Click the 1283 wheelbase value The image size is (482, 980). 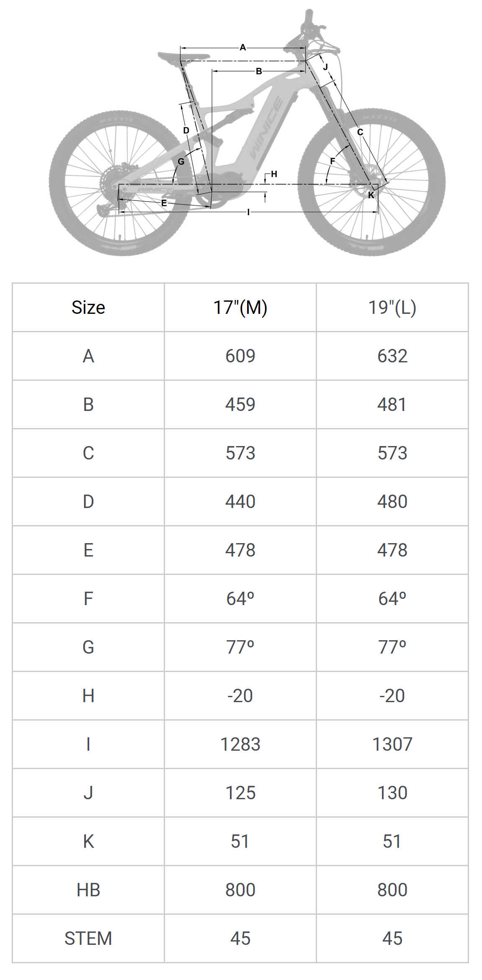point(240,744)
